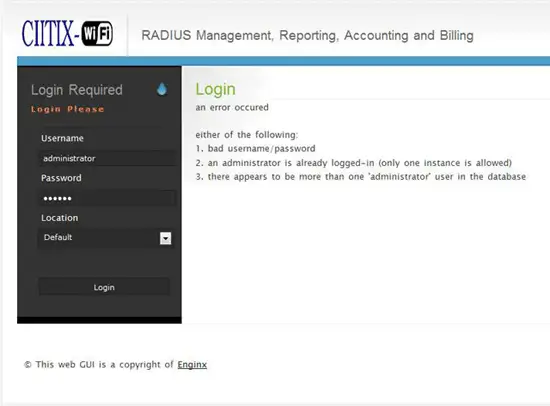This screenshot has width=550, height=406.
Task: Click the Username label
Action: pyautogui.click(x=62, y=138)
